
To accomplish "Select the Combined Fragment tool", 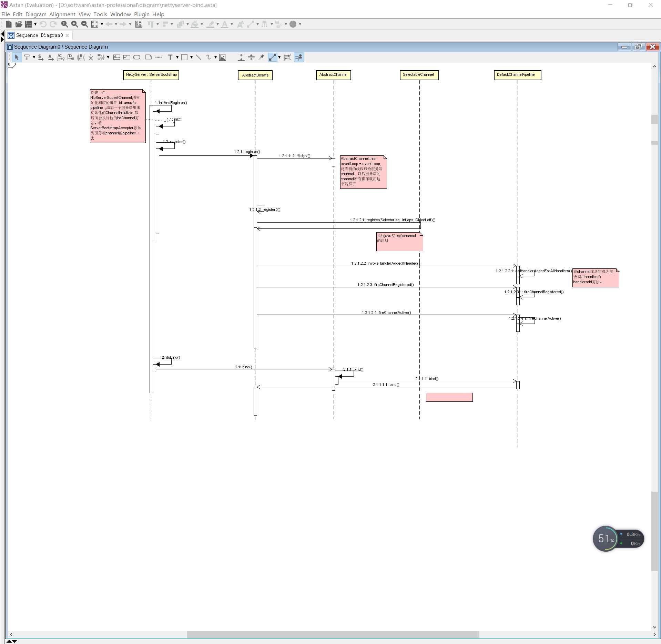I will click(101, 57).
